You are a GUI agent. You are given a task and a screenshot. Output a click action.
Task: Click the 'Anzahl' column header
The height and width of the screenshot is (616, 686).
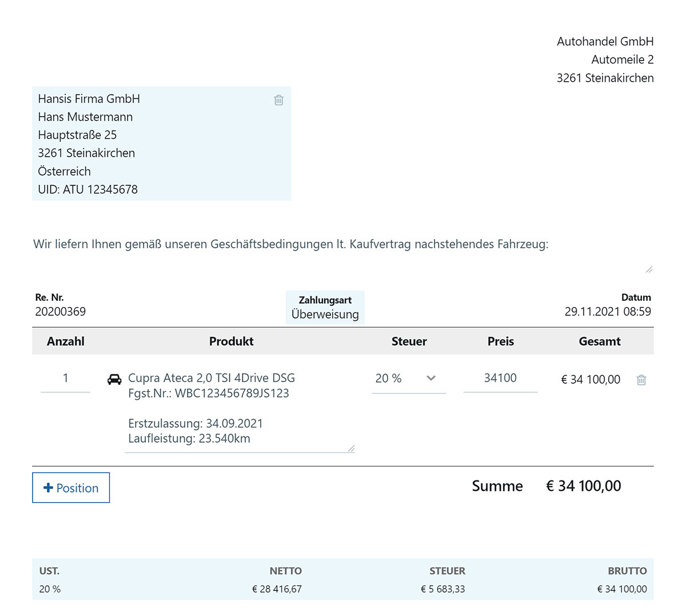click(66, 341)
